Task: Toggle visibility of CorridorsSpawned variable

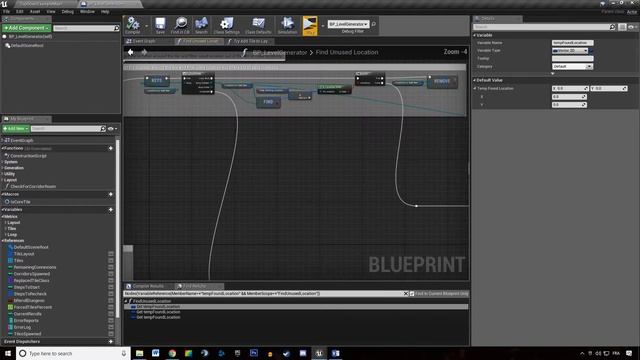Action: [111, 274]
